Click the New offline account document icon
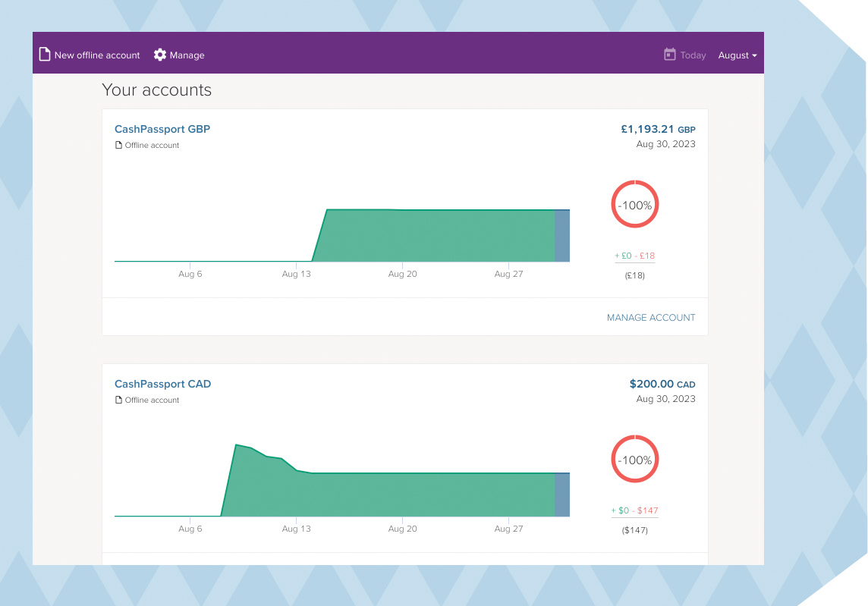The width and height of the screenshot is (868, 606). (46, 55)
